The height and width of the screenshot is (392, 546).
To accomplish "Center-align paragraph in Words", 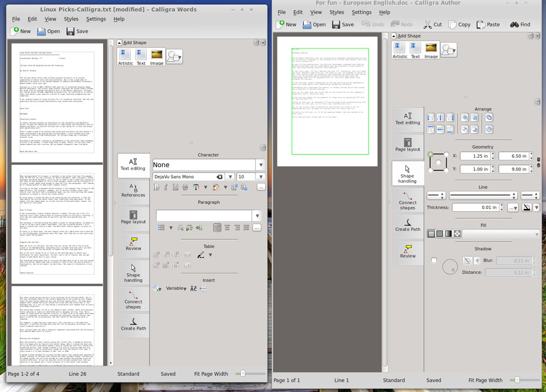I will pyautogui.click(x=227, y=228).
